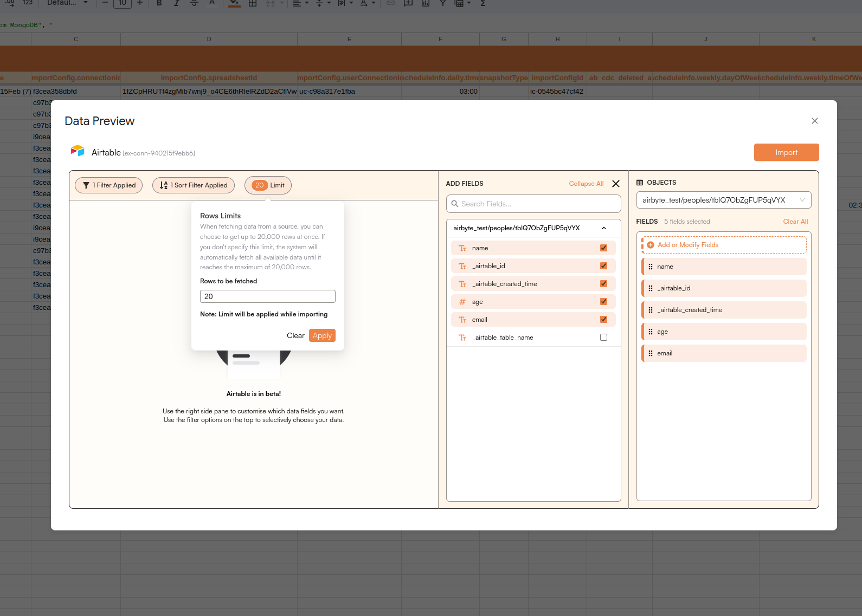Image resolution: width=862 pixels, height=616 pixels.
Task: Click Collapse All link
Action: 586,184
